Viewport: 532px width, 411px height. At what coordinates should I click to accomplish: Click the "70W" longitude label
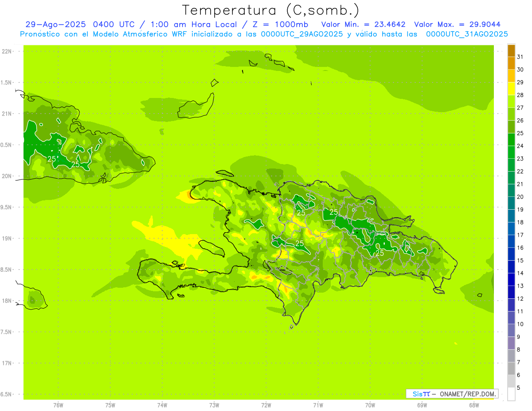pyautogui.click(x=370, y=405)
